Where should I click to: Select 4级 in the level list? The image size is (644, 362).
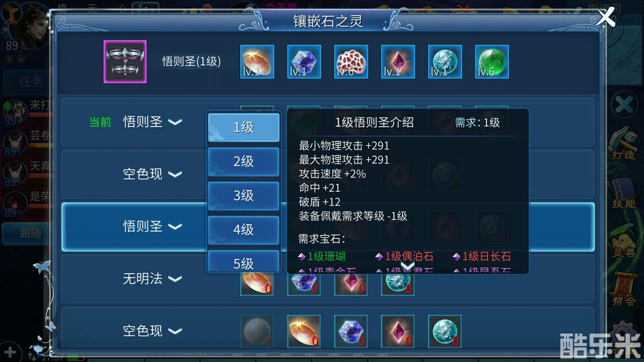point(244,230)
